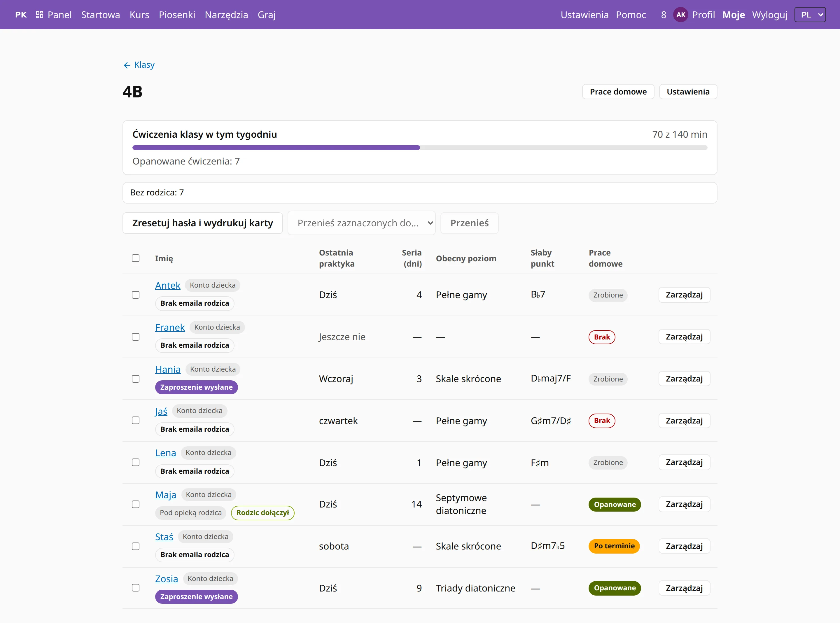Click the AK profile avatar

680,15
